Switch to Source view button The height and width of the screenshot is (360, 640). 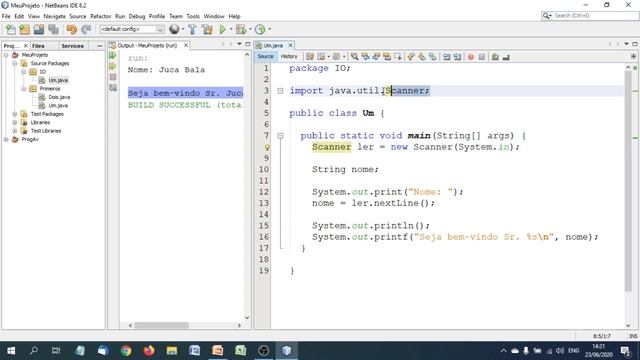tap(265, 56)
